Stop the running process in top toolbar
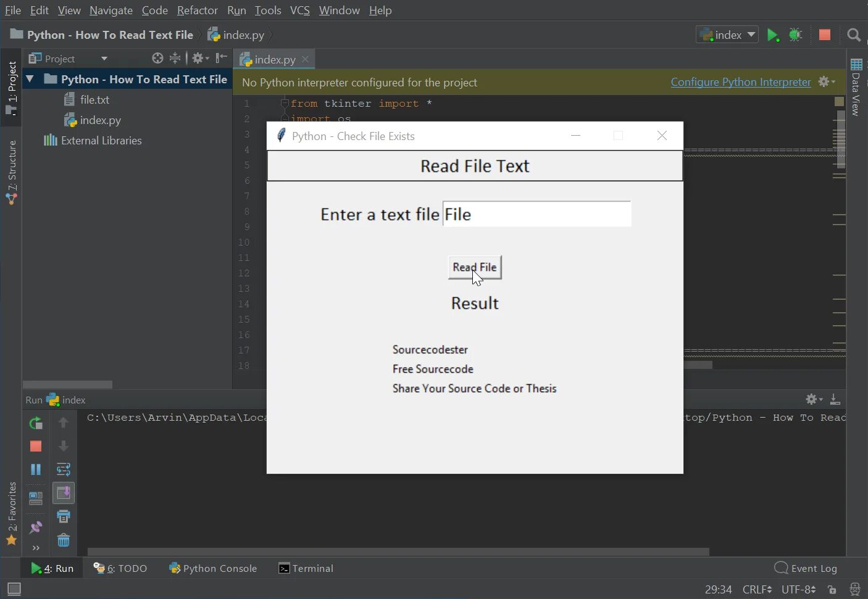868x599 pixels. [x=824, y=35]
